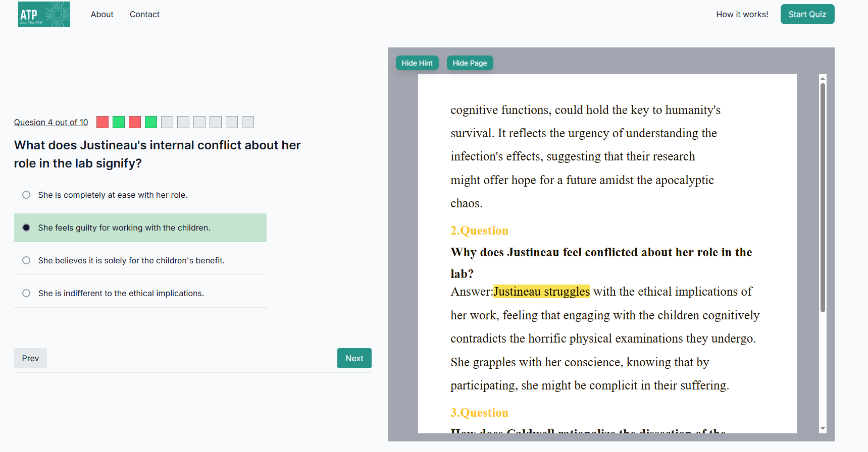
Task: Hide the PDF page view
Action: tap(470, 63)
